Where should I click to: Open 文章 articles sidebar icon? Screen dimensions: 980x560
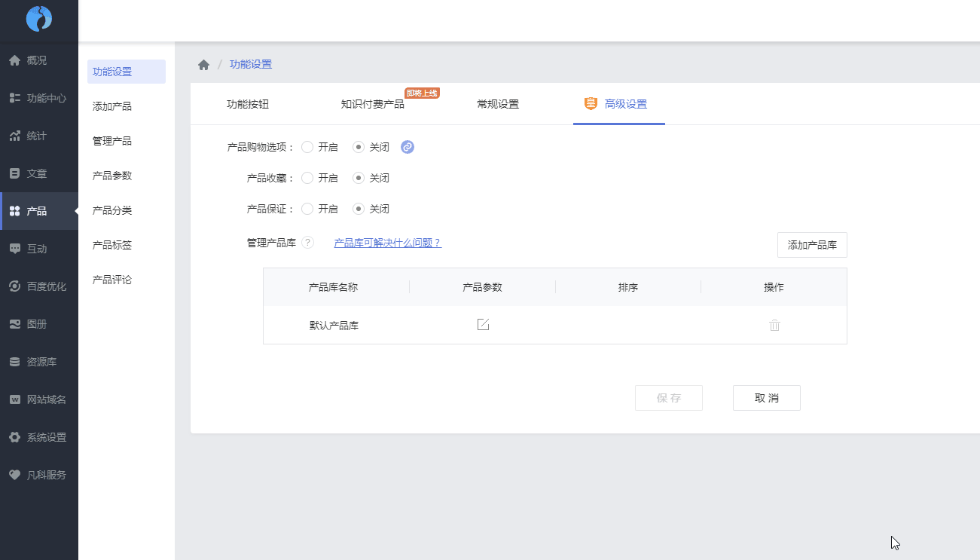[x=14, y=173]
